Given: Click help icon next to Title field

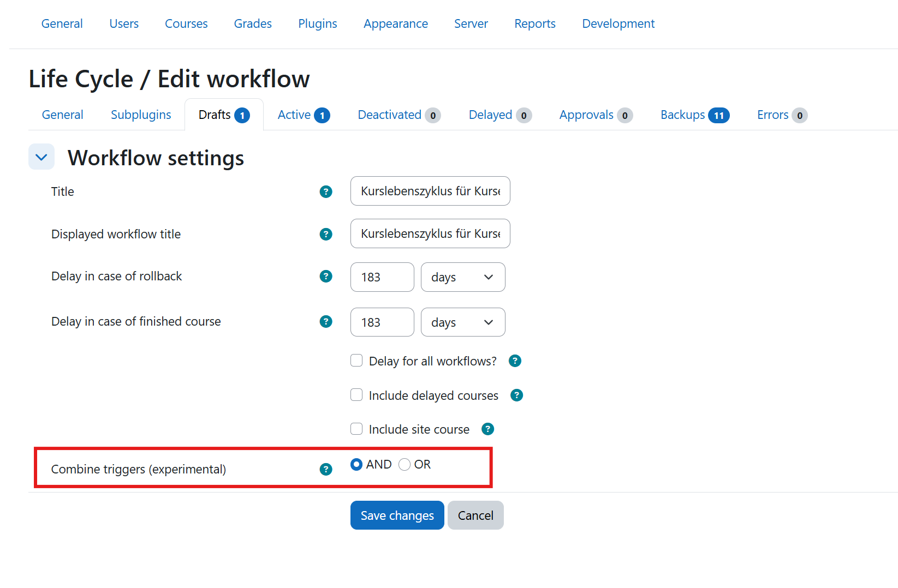Looking at the screenshot, I should (326, 191).
